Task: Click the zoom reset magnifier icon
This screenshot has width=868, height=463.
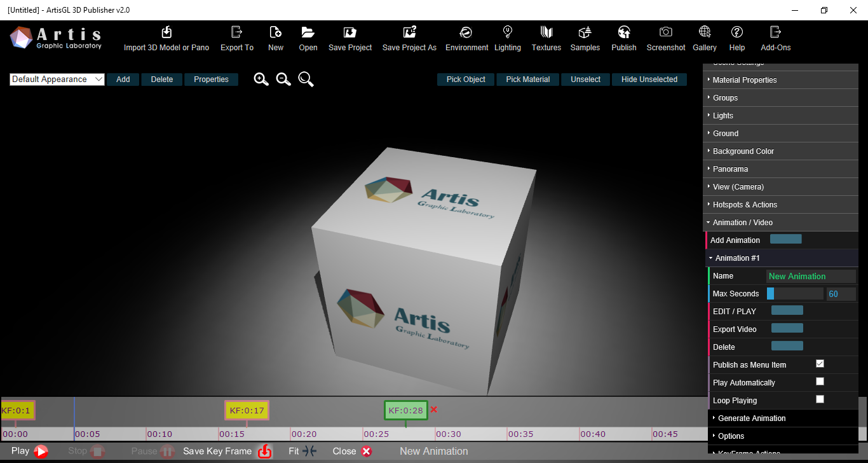Action: (306, 79)
